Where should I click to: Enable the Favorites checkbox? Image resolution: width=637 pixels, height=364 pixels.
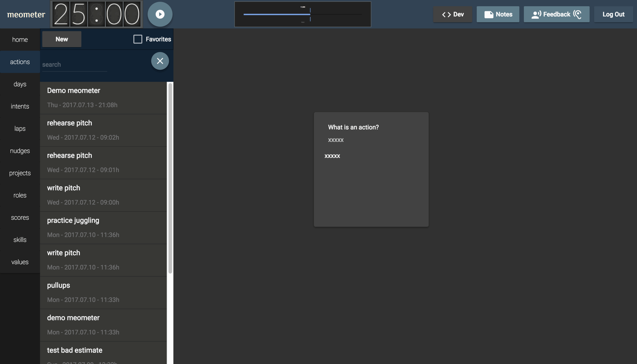[138, 39]
